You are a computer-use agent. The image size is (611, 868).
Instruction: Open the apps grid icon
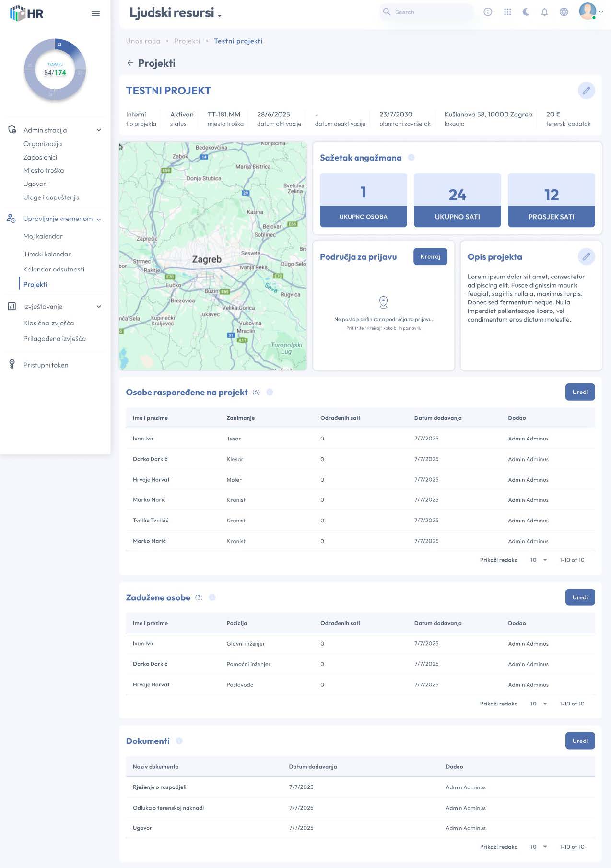(x=507, y=12)
